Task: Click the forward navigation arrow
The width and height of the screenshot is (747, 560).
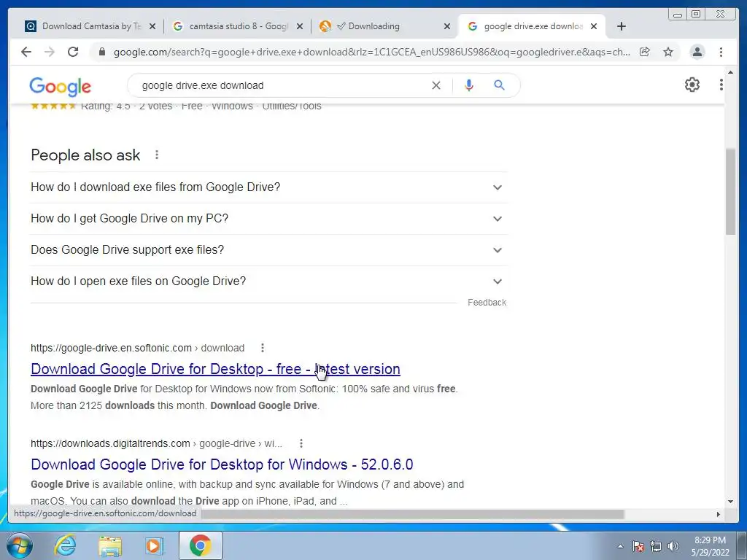Action: point(50,52)
